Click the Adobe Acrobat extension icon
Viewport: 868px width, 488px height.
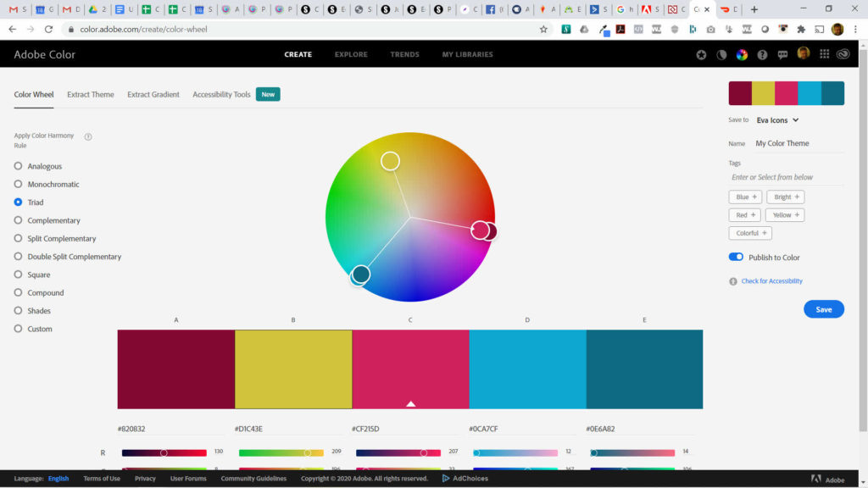point(620,30)
